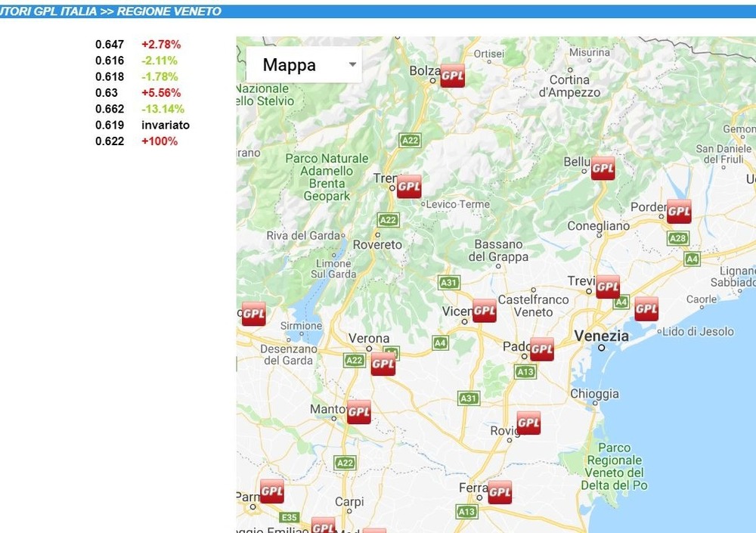Open the GPL marker at Belluno
The width and height of the screenshot is (756, 533).
[x=603, y=168]
